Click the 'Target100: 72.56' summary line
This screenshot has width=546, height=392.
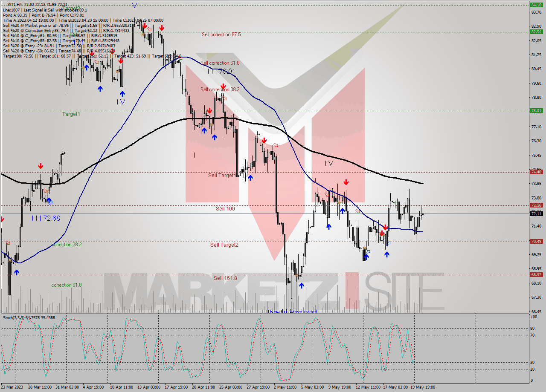pos(92,56)
